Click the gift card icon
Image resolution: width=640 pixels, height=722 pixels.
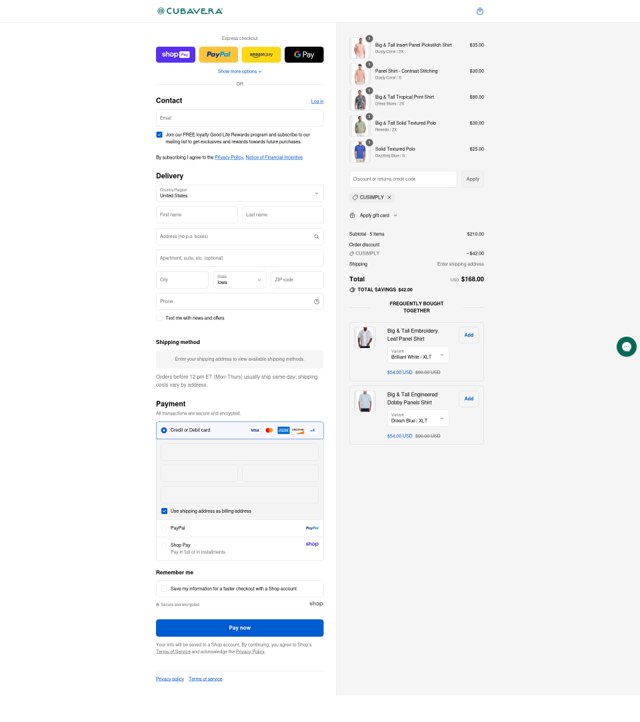(352, 215)
